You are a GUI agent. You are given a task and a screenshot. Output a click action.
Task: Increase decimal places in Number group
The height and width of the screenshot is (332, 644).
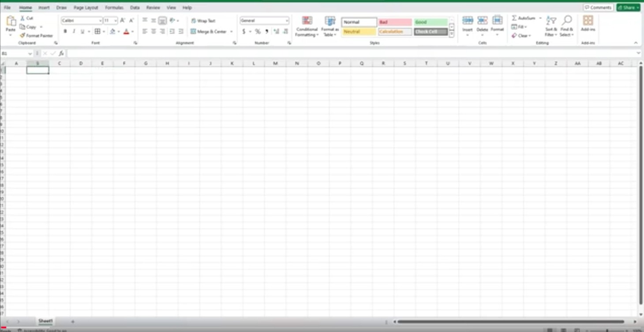tap(276, 31)
